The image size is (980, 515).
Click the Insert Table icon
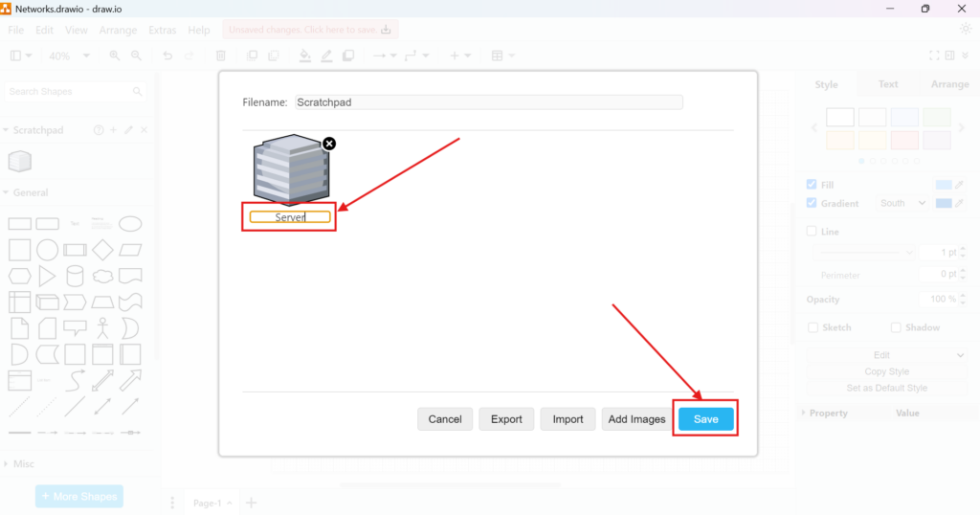[497, 56]
